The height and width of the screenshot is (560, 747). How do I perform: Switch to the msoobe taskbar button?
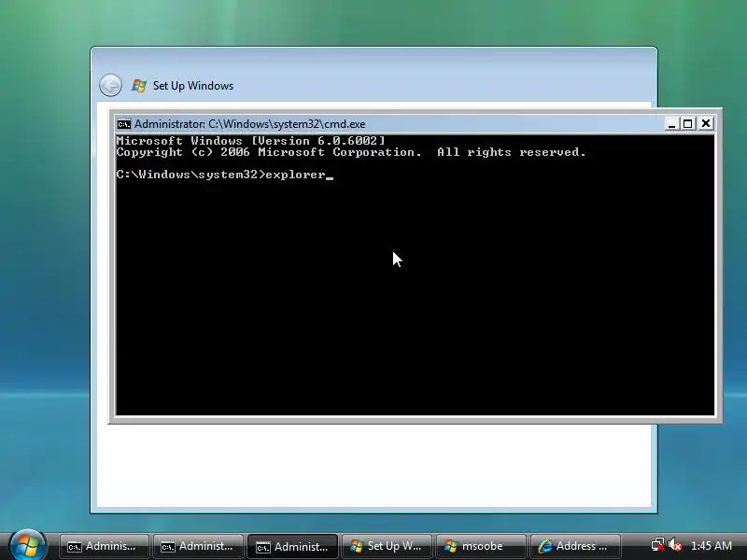point(481,546)
